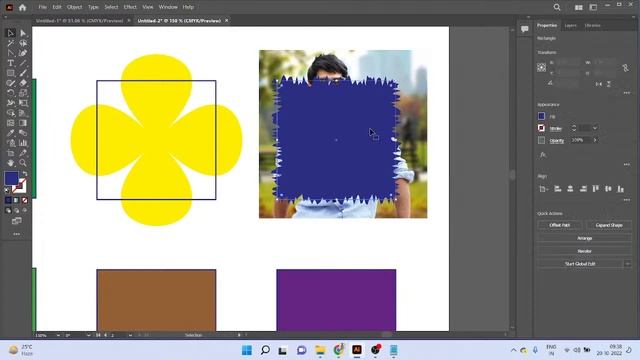This screenshot has height=360, width=640.
Task: Toggle flip vertically in Transform section
Action: [x=609, y=84]
